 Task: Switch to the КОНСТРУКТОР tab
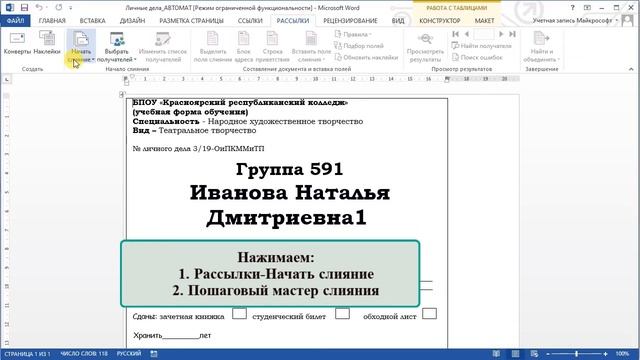(x=440, y=20)
